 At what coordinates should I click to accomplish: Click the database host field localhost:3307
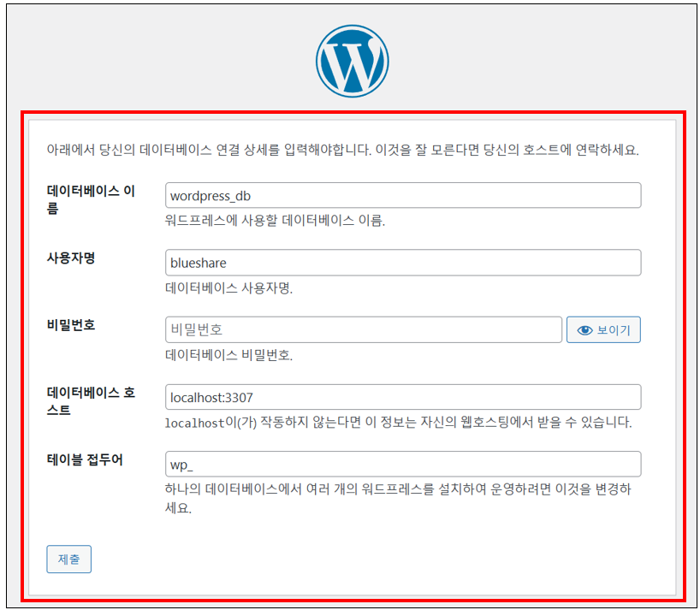click(x=403, y=397)
